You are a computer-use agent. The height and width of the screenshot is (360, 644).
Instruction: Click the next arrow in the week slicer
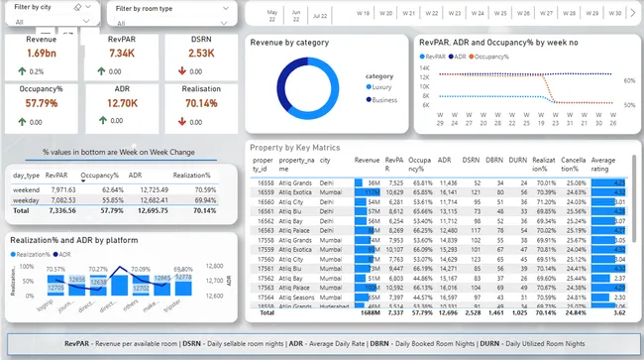633,13
